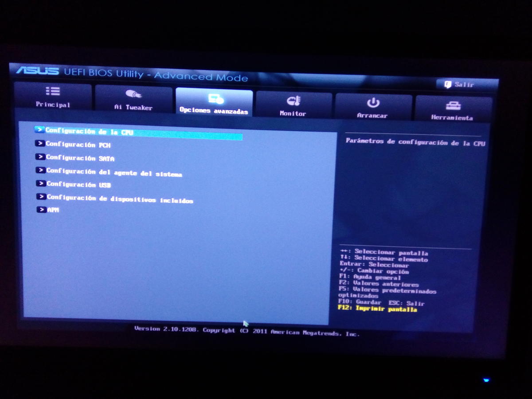
Task: Expand the Configuración PCH entry
Action: click(x=73, y=145)
